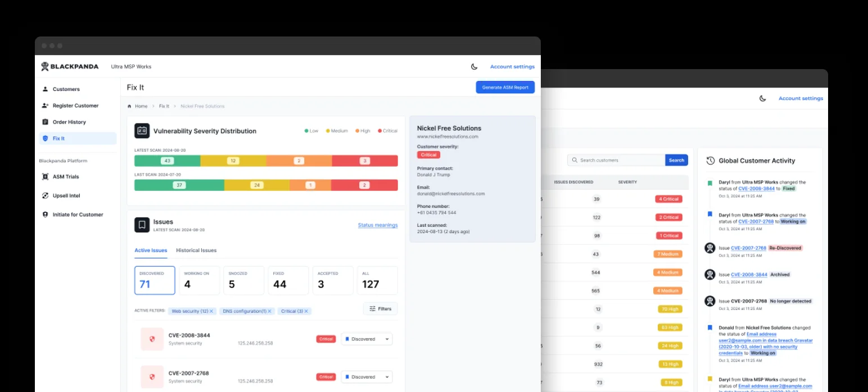This screenshot has width=868, height=392.
Task: Click the CVE-2007-2768 shield icon
Action: click(152, 377)
